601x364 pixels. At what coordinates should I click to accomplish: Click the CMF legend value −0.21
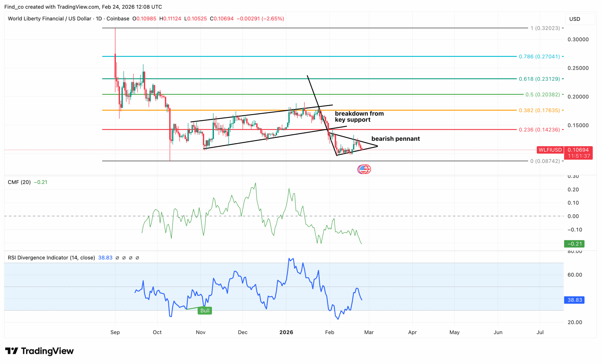[40, 182]
